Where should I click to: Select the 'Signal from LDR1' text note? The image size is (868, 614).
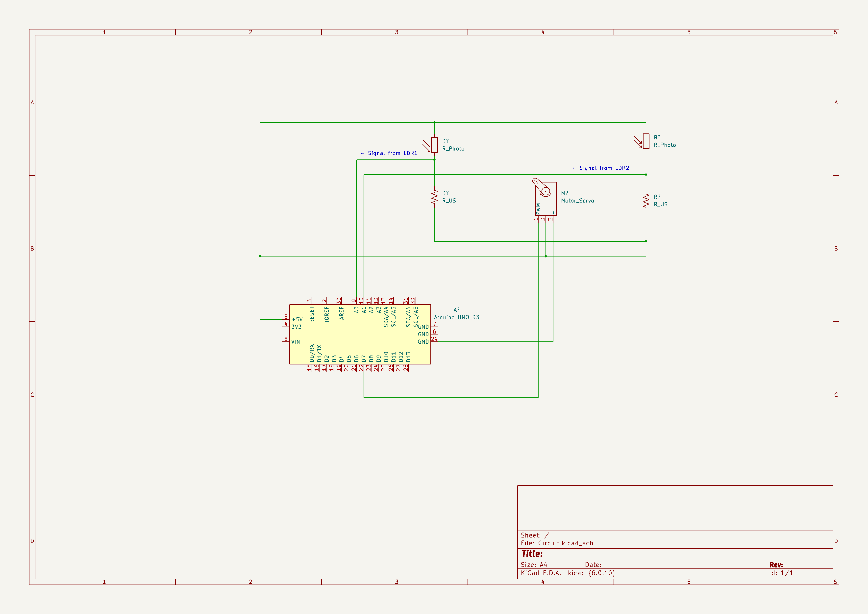click(389, 153)
